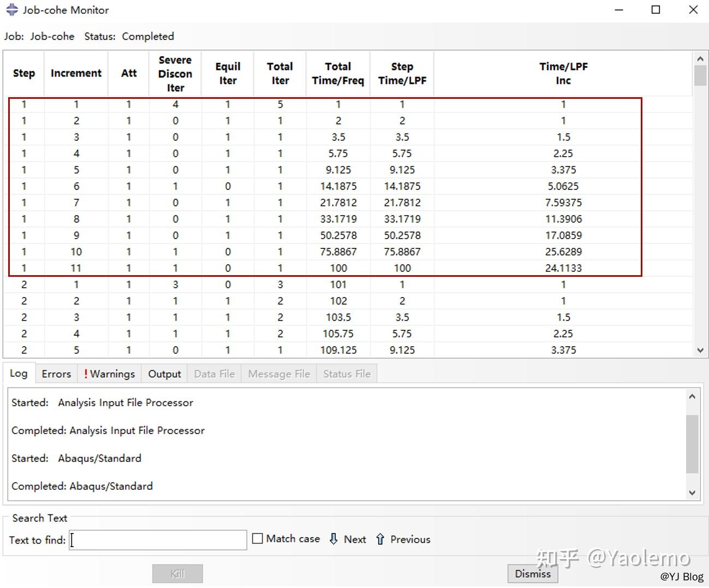709x588 pixels.
Task: Open the Warnings tab
Action: click(x=109, y=374)
